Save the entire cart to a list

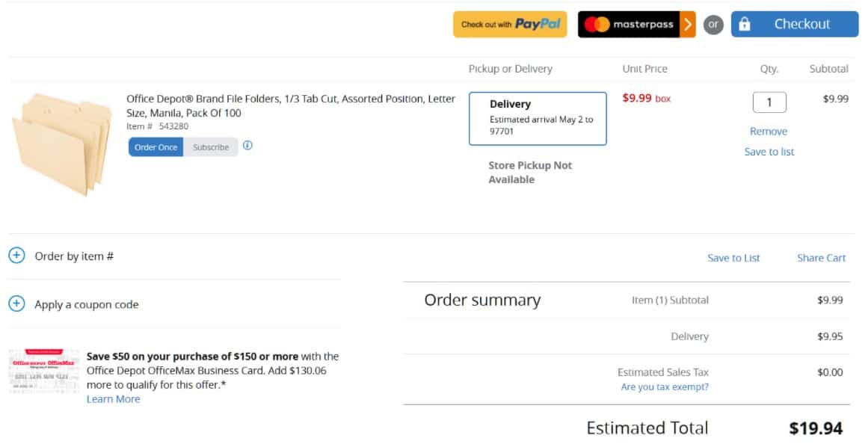733,257
